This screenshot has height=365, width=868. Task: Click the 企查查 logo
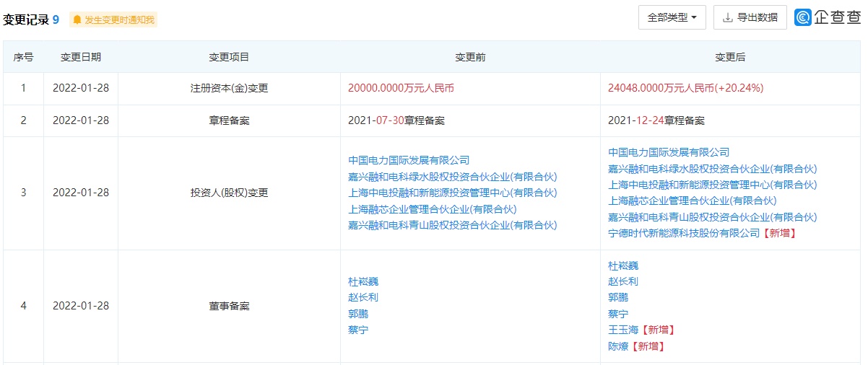pos(828,17)
